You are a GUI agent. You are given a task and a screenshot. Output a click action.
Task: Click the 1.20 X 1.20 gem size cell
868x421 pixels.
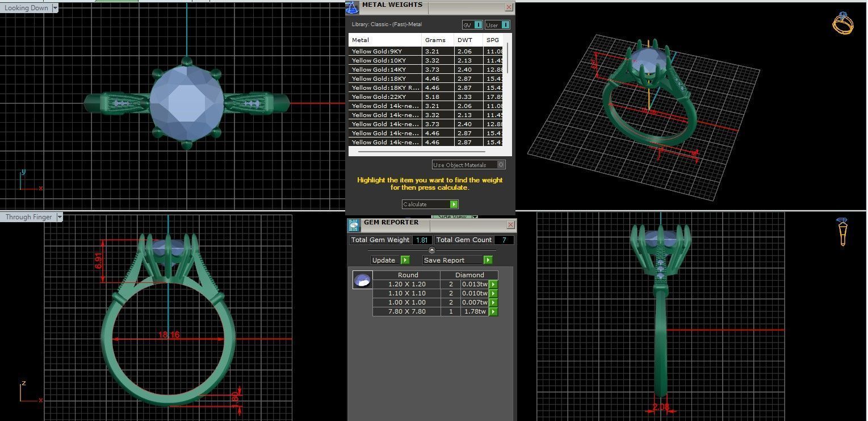[407, 284]
